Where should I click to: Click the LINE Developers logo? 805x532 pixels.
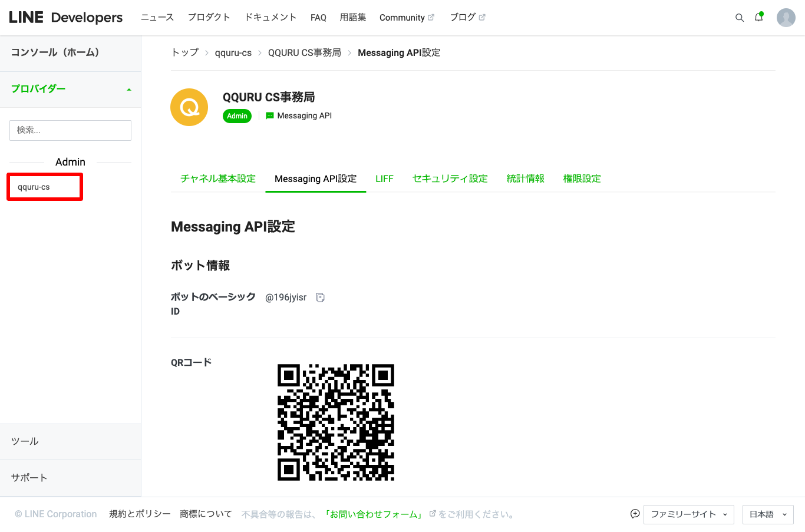[x=66, y=18]
